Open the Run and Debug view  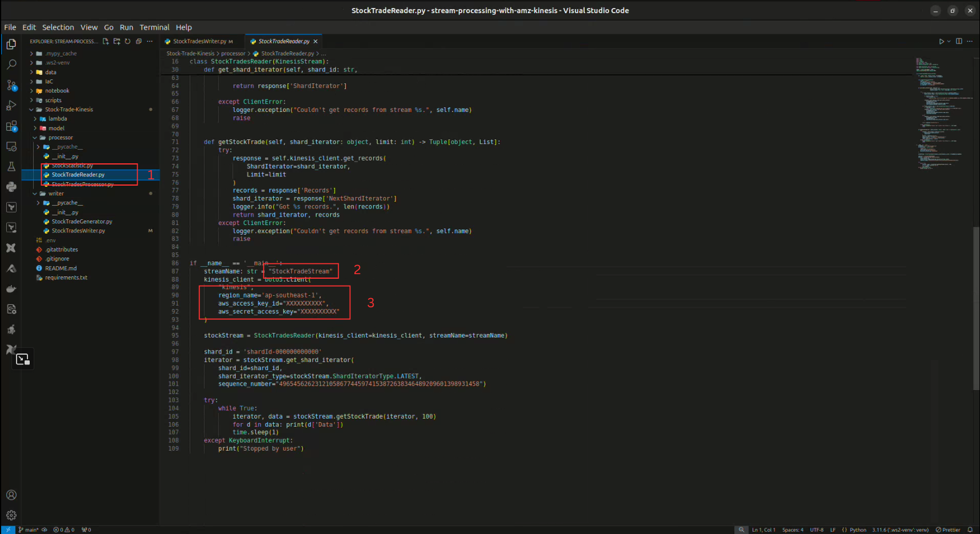(x=11, y=106)
